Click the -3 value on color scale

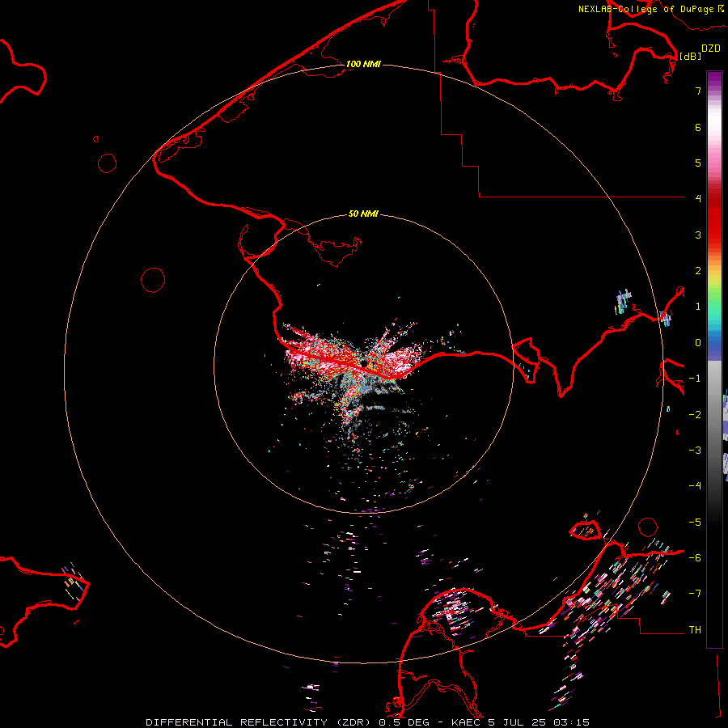tap(695, 451)
